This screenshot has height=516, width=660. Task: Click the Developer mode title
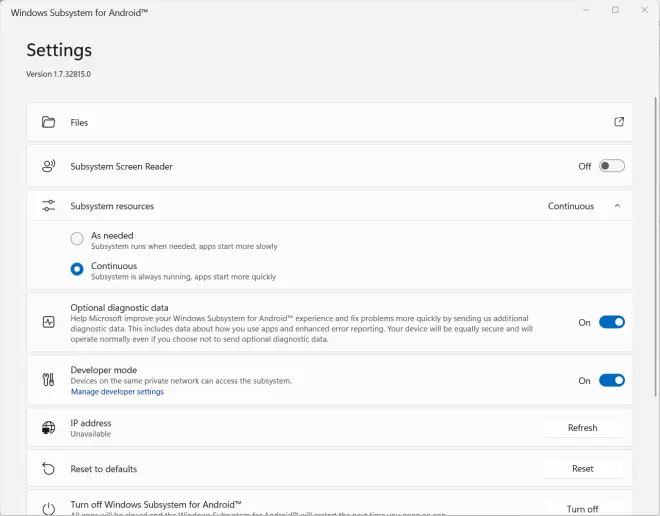(x=104, y=370)
